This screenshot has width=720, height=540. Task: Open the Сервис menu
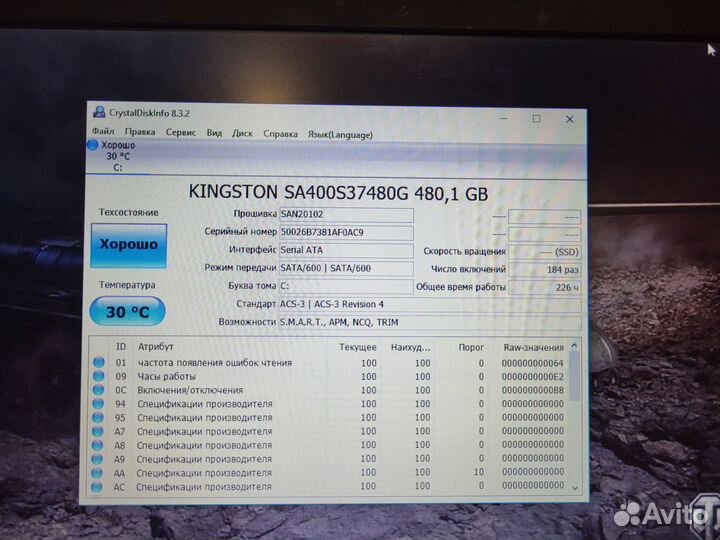click(x=180, y=133)
